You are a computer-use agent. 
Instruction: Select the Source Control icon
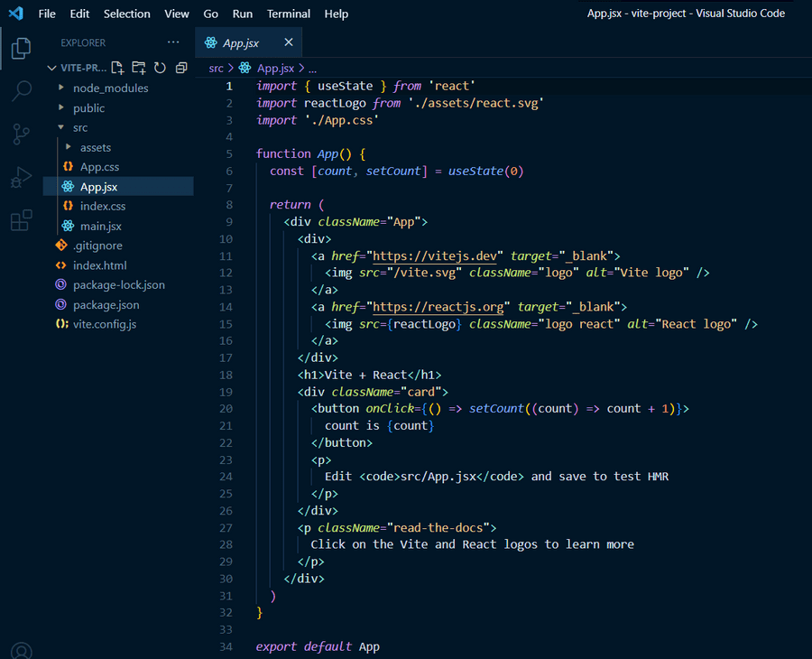pyautogui.click(x=21, y=134)
